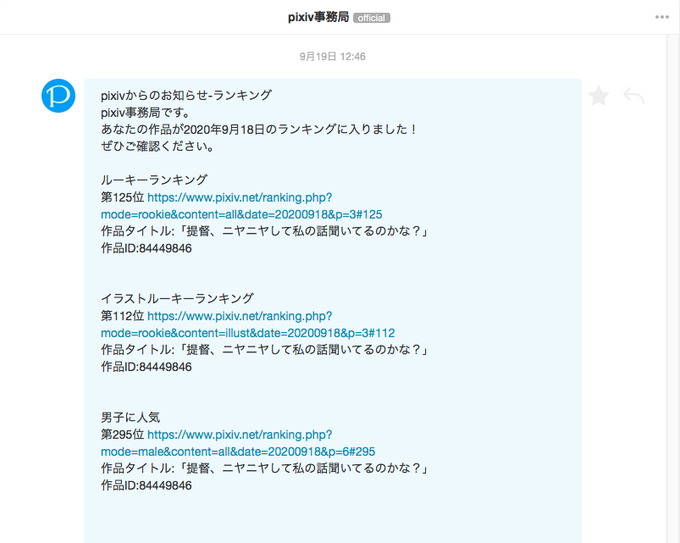Click the 第112位 rank text

[x=122, y=316]
